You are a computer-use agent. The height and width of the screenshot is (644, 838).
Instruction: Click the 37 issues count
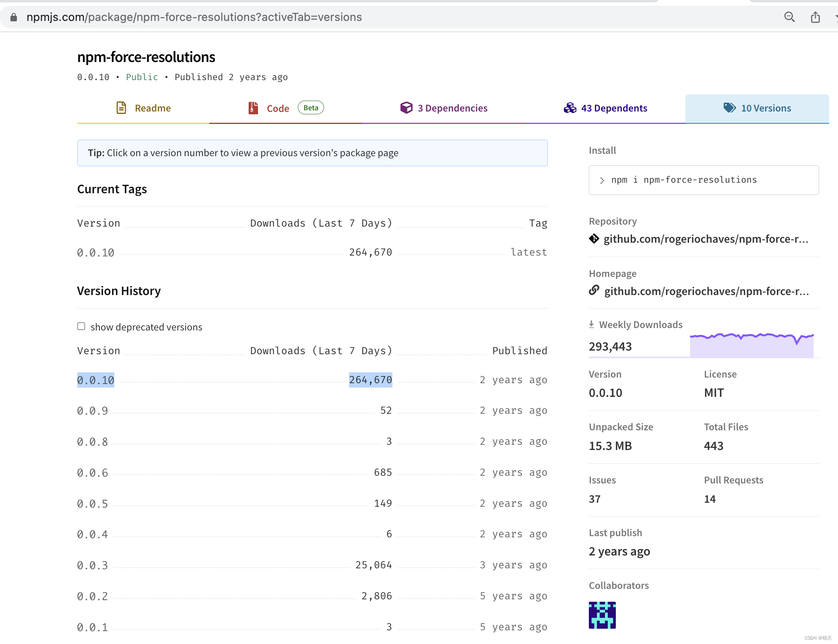595,499
